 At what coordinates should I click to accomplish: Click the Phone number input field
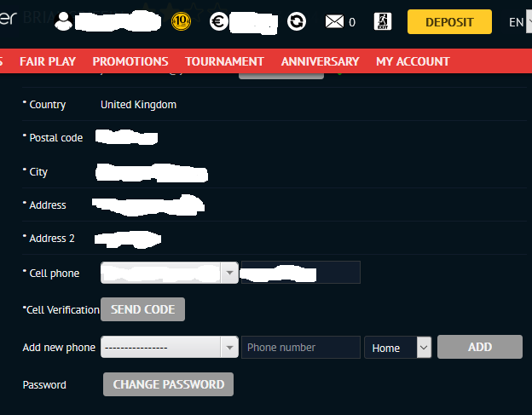point(301,347)
